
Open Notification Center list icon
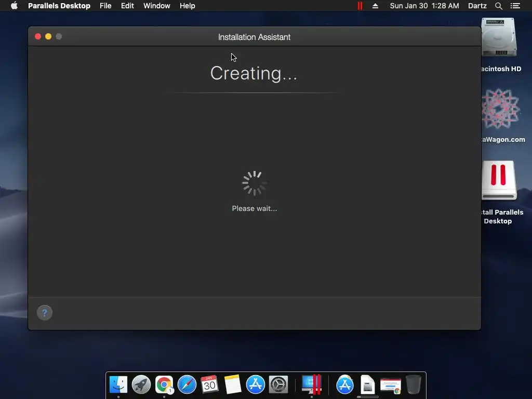[515, 6]
